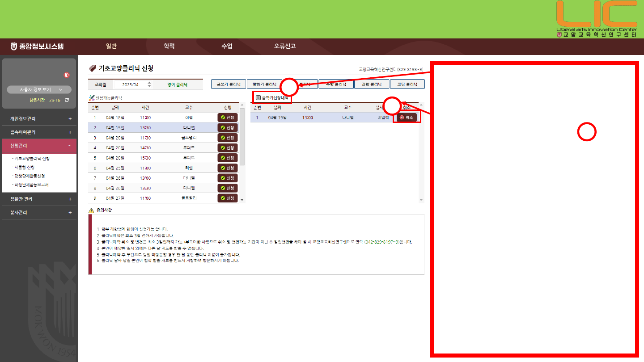Viewport: 644px width, 362px height.
Task: Collapse the 신청관리 sidebar section
Action: pyautogui.click(x=70, y=146)
